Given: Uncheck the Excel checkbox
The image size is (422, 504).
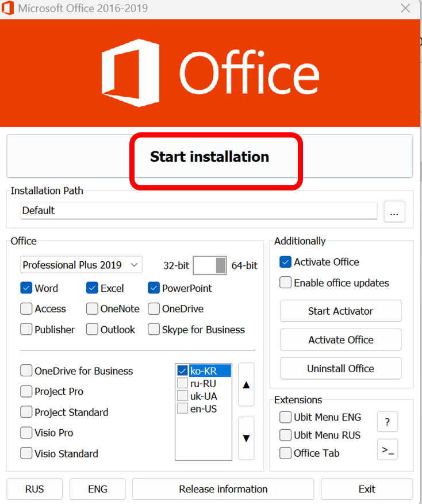Looking at the screenshot, I should tap(92, 288).
